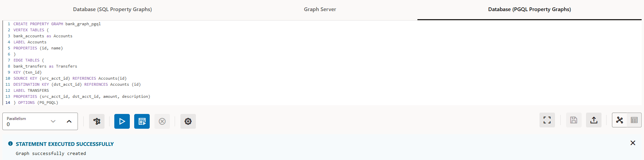Image resolution: width=644 pixels, height=160 pixels.
Task: Click ') OPTIONS (PG_PGQL)' line 14
Action: click(36, 103)
